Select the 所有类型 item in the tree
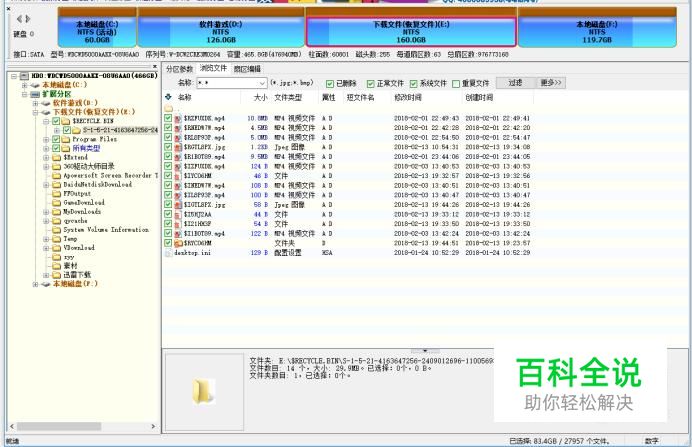The image size is (692, 447). tap(86, 148)
